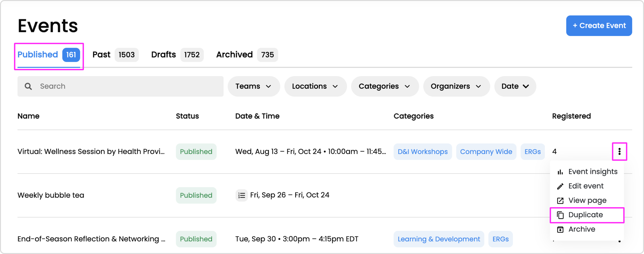
Task: Click list icon beside Weekly bubble tea dates
Action: (241, 195)
